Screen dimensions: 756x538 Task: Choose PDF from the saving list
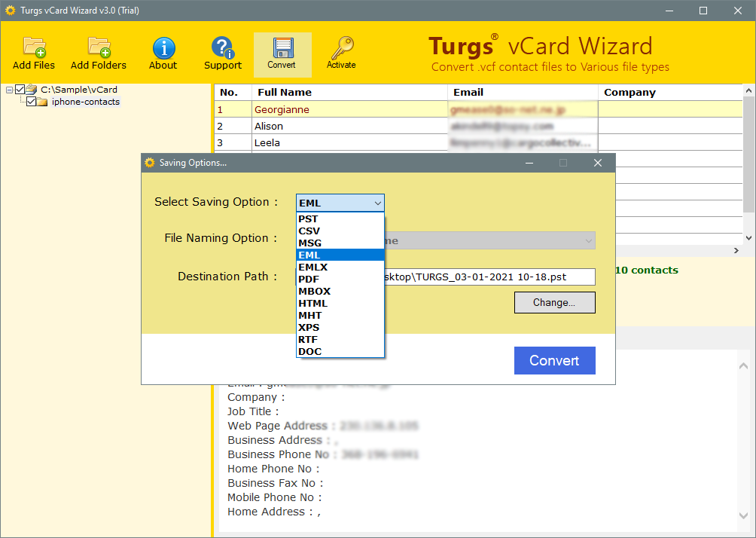pyautogui.click(x=340, y=280)
